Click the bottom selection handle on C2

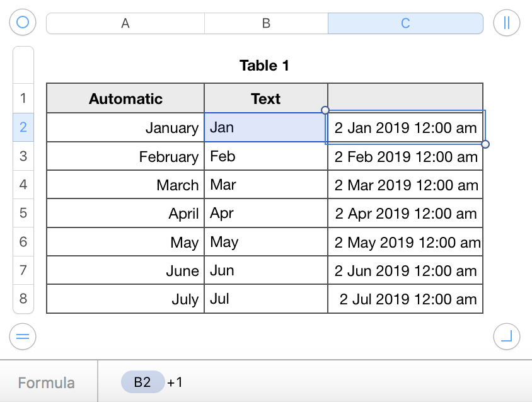tap(485, 144)
